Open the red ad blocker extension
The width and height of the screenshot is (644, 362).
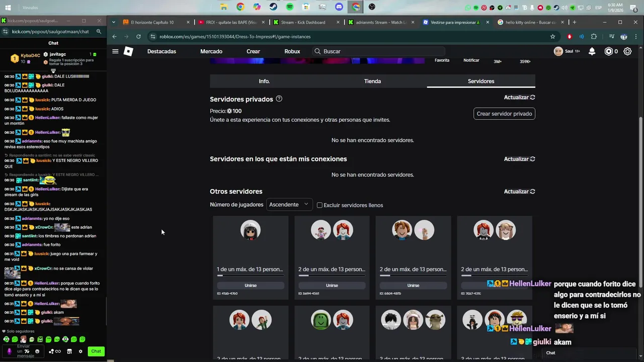click(x=570, y=36)
